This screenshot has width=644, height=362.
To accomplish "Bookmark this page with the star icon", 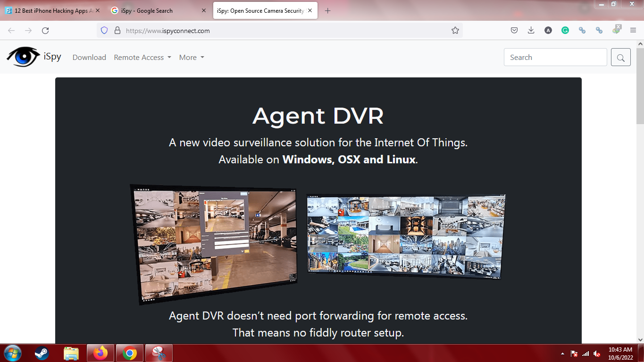I will 455,31.
